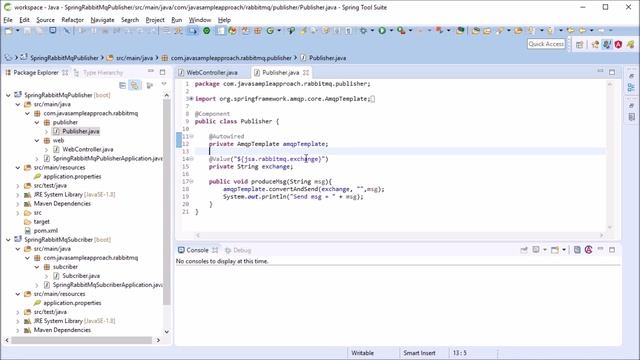Collapse the SpringRabbitMqPublisher project node

pyautogui.click(x=8, y=95)
